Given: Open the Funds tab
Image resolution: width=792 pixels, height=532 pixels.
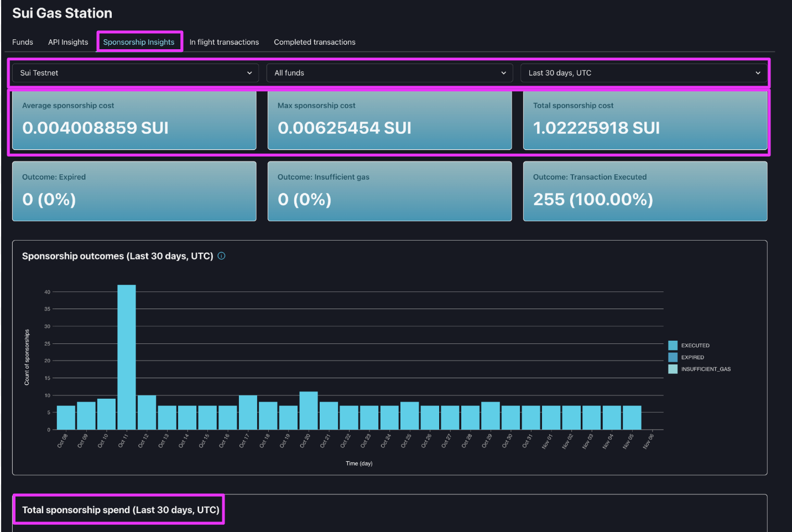Looking at the screenshot, I should coord(23,42).
